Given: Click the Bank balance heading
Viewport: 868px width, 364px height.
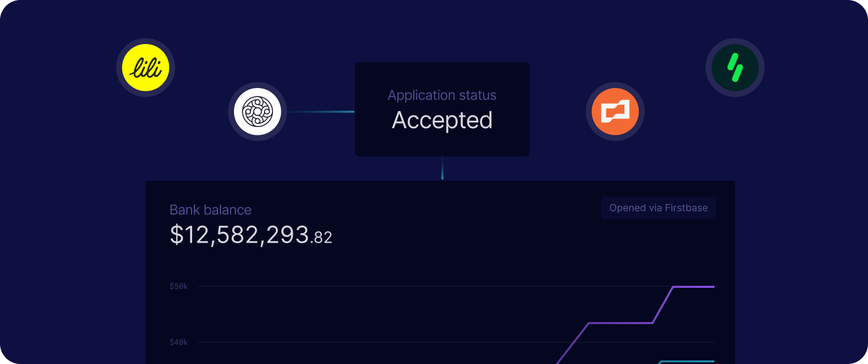Looking at the screenshot, I should pos(211,210).
